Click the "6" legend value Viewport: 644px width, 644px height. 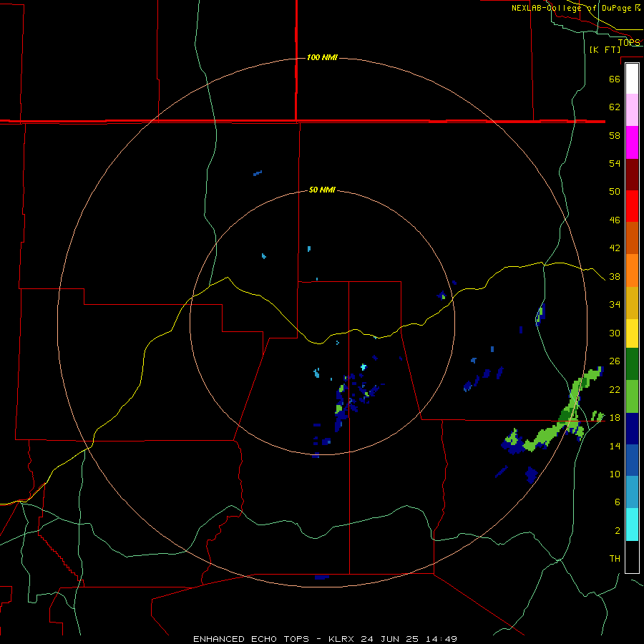click(618, 502)
